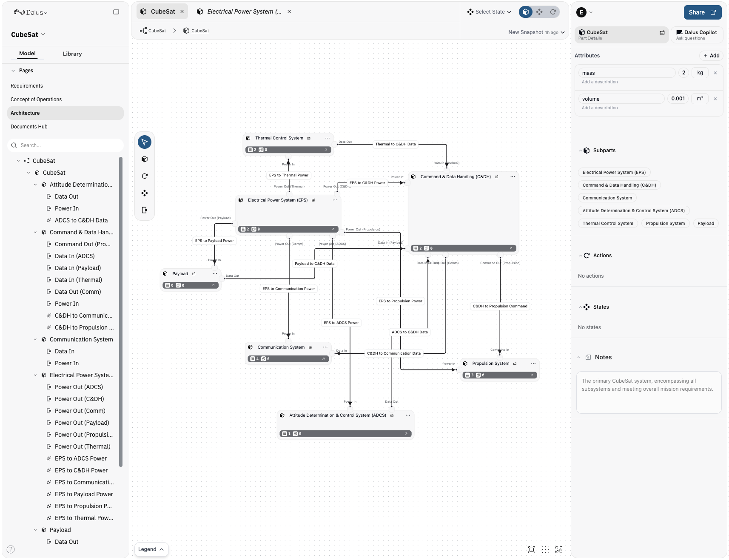The height and width of the screenshot is (560, 729).
Task: Expand the Legend at the bottom left
Action: point(151,549)
